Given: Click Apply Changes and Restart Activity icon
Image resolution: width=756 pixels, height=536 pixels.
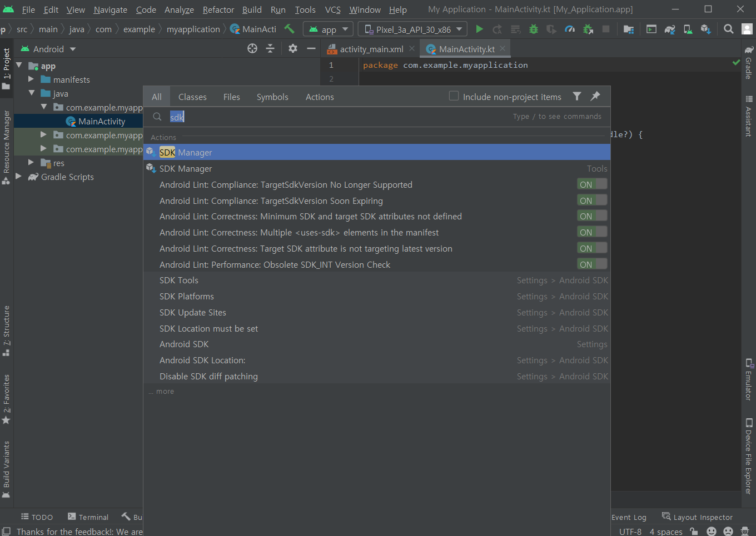Looking at the screenshot, I should 497,29.
